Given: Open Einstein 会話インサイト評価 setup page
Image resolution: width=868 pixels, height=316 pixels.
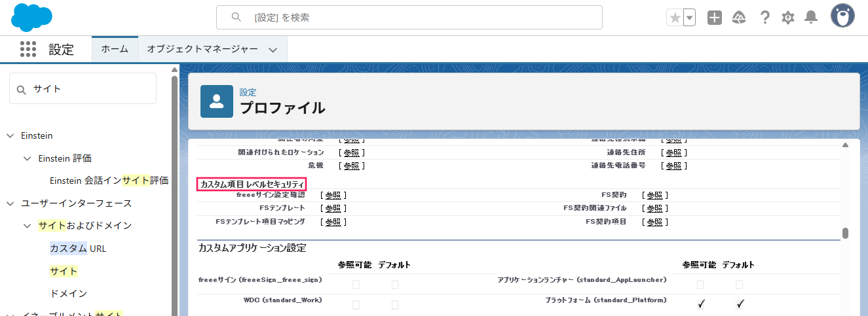Looking at the screenshot, I should tap(109, 181).
